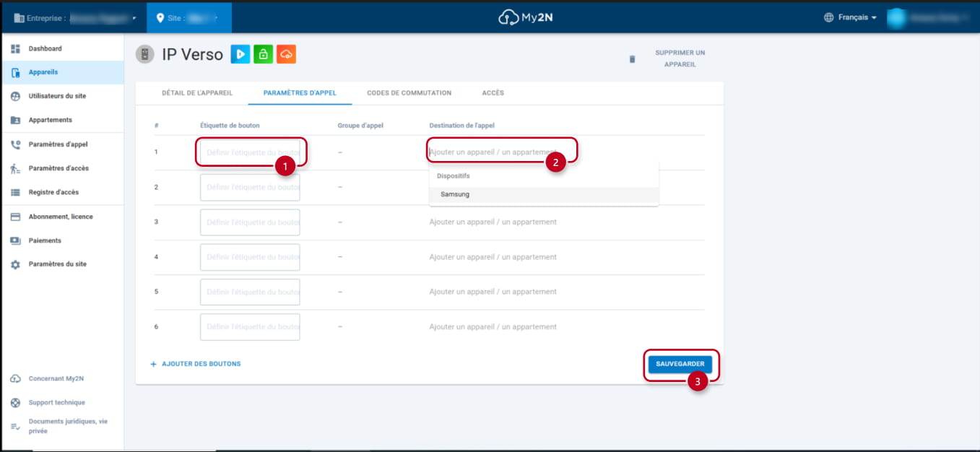Click the orange cloud status icon
Viewport: 980px width, 452px height.
pyautogui.click(x=286, y=53)
